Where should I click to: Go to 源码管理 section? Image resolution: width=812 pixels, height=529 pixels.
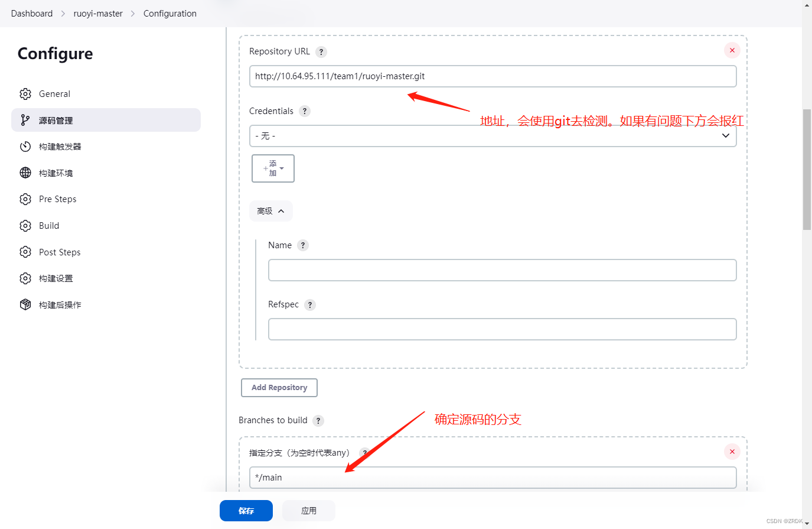[x=106, y=120]
